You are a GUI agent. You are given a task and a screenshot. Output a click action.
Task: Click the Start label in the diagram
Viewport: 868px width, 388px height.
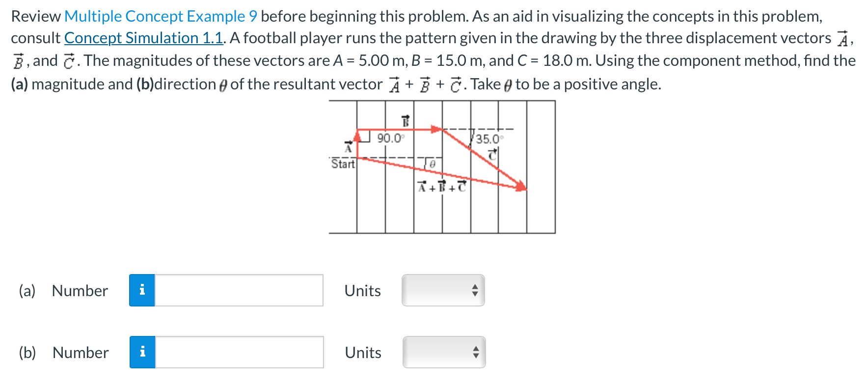pos(343,164)
